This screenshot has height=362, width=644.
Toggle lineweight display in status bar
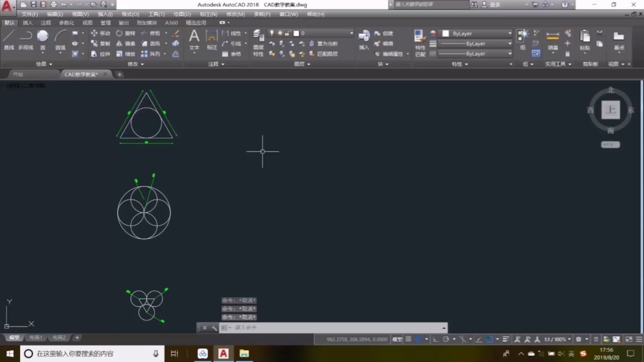click(506, 339)
